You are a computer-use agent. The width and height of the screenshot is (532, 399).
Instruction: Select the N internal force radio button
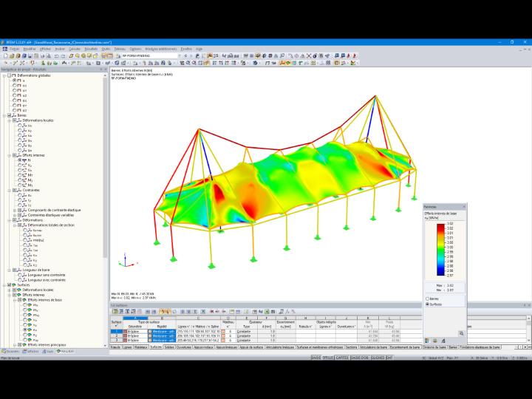(20, 160)
